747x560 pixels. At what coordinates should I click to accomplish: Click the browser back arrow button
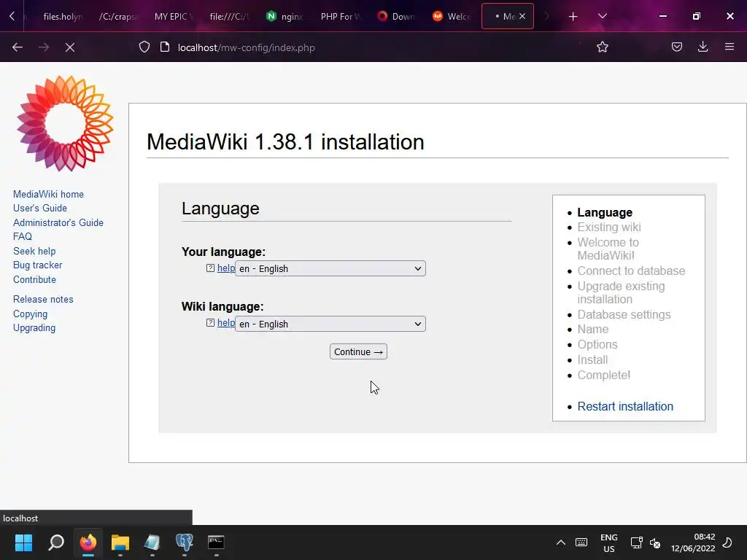click(x=18, y=47)
